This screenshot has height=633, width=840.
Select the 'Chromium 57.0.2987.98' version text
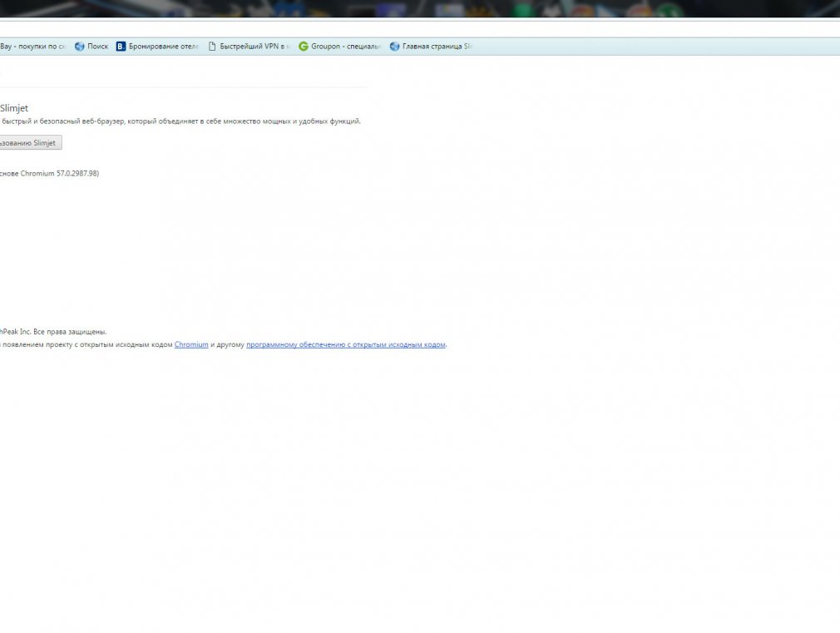tap(59, 174)
